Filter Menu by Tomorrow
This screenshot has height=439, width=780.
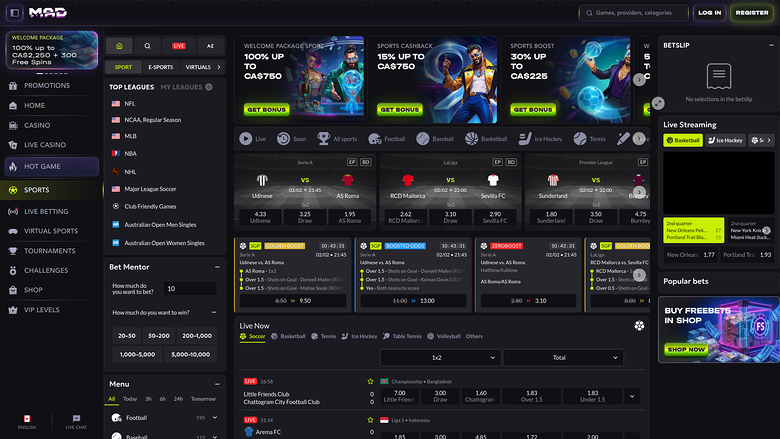point(203,399)
